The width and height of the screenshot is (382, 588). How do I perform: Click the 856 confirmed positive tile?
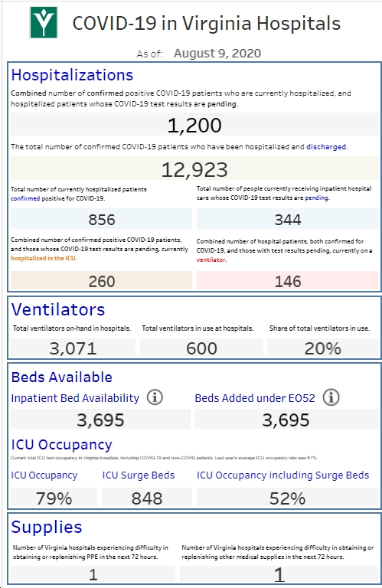tap(101, 219)
